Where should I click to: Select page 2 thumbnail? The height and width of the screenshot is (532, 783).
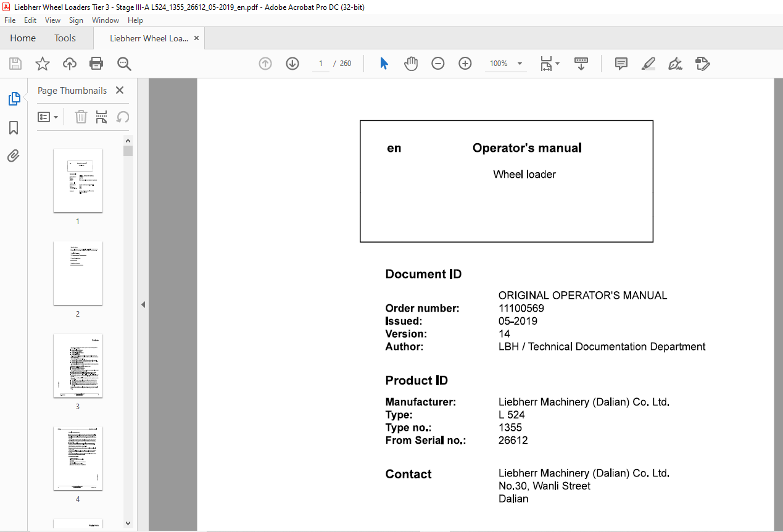(78, 273)
